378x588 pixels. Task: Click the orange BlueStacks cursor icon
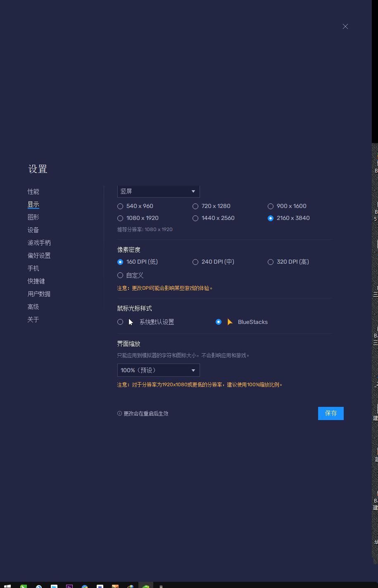230,322
